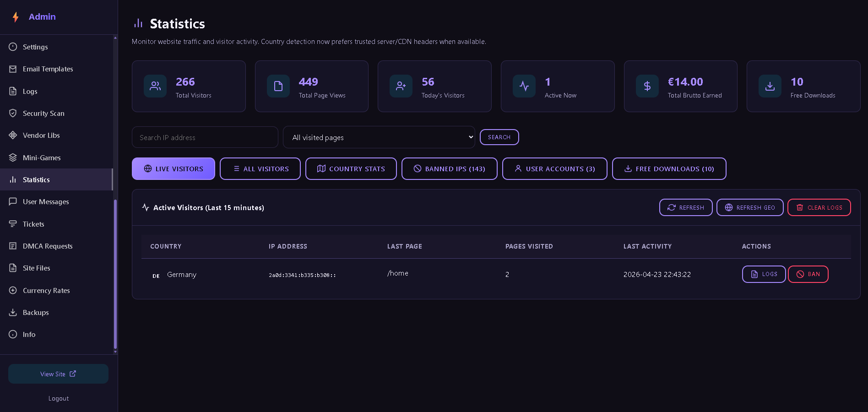Click the dollar icon on Total Brutto Earned card

647,86
